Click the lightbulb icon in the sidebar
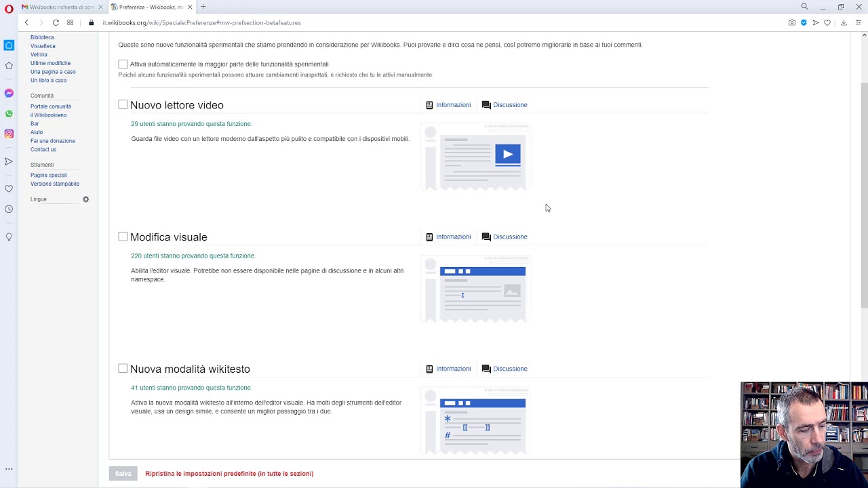Screen dimensions: 868x488 (9, 237)
